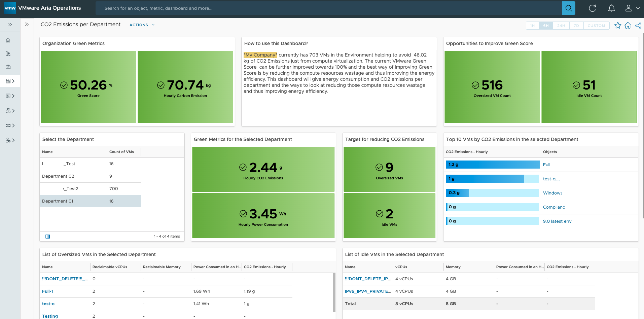Open the Home icon in left sidebar

coord(8,40)
